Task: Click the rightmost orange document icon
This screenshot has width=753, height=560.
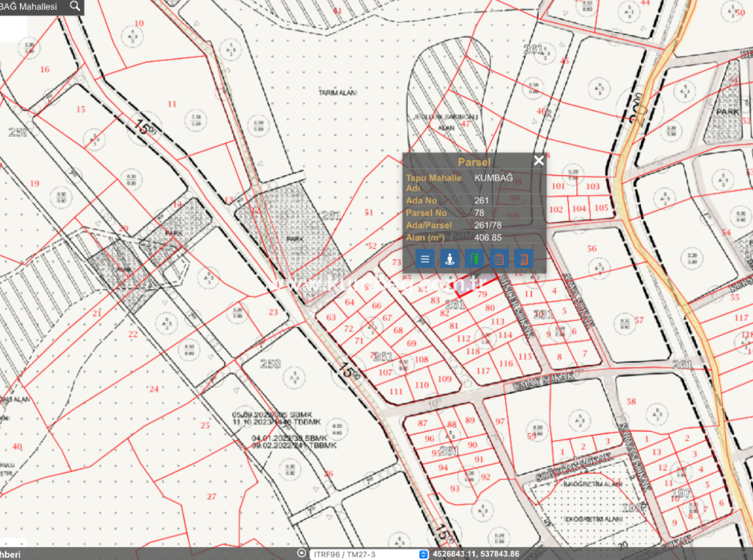Action: click(x=523, y=259)
